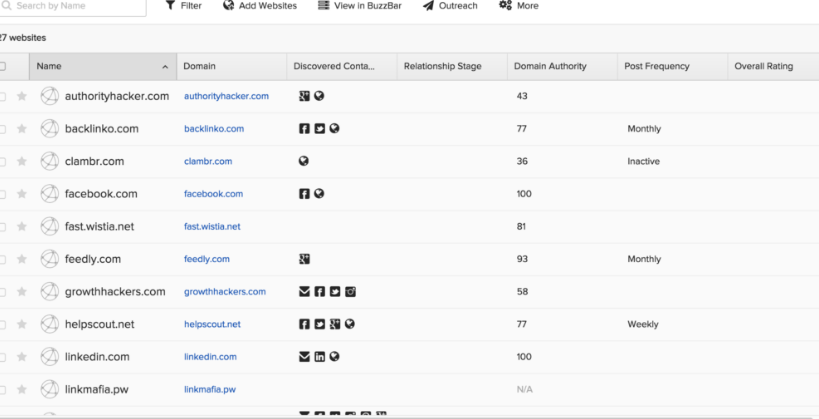
Task: Open facebook.com domain link
Action: coord(213,194)
